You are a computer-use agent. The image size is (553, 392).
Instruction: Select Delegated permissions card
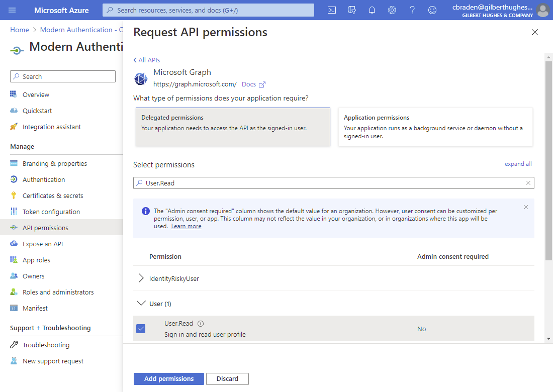tap(233, 127)
